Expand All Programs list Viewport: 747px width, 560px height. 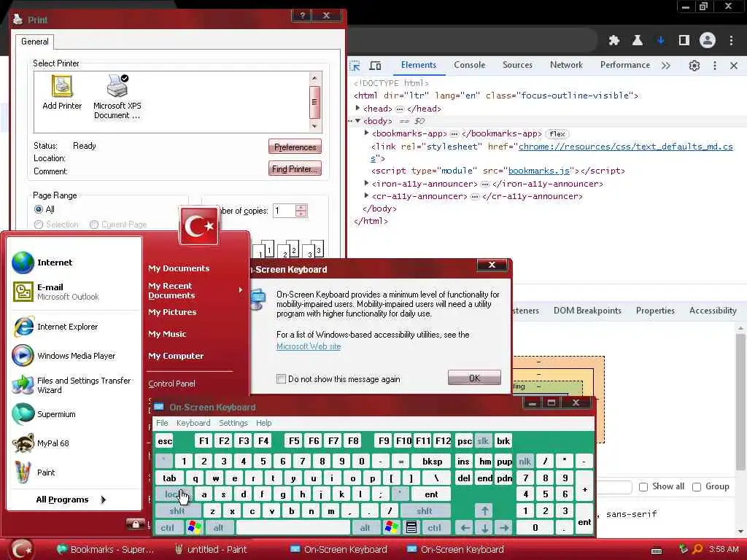(71, 499)
